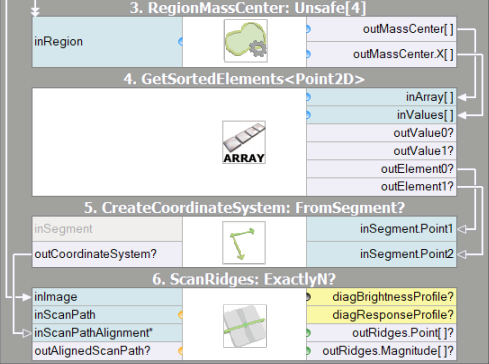Select the outElement1? output row

(381, 187)
